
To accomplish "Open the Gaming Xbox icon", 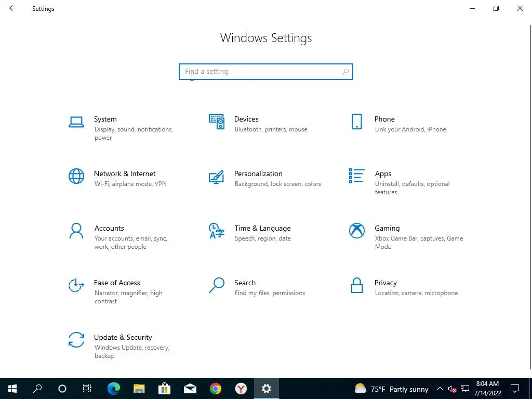I will pos(356,231).
